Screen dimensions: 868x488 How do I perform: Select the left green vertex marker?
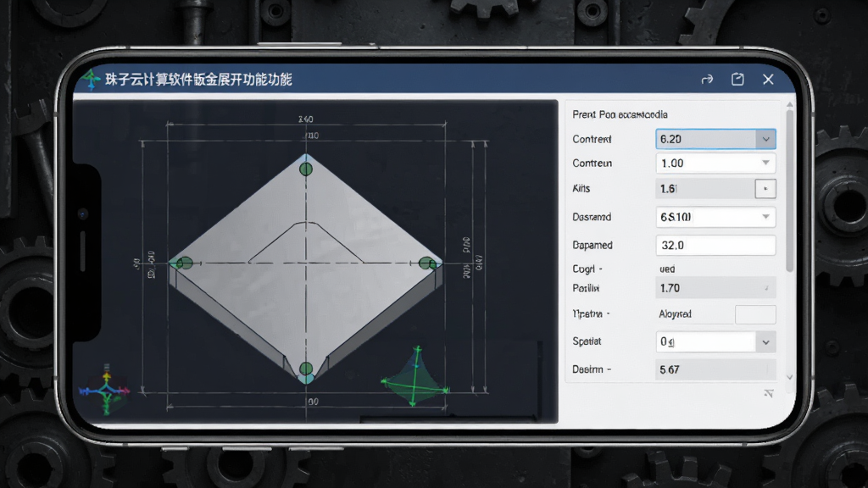(x=184, y=263)
